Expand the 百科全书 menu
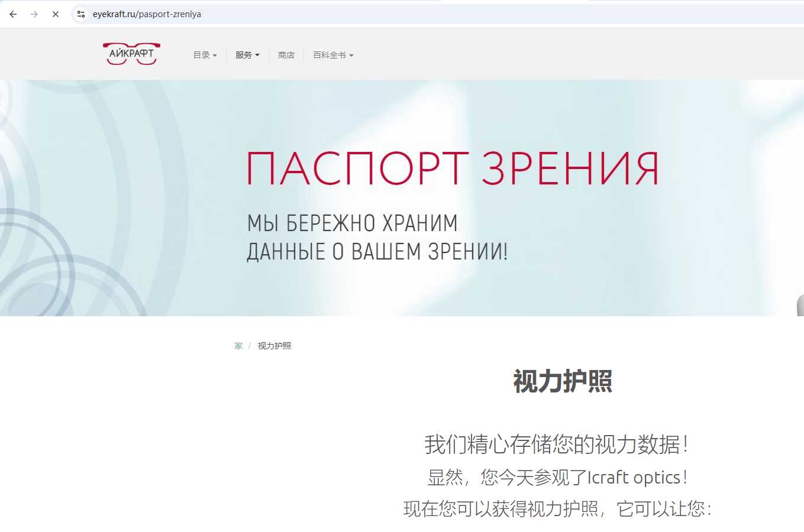 [x=333, y=55]
